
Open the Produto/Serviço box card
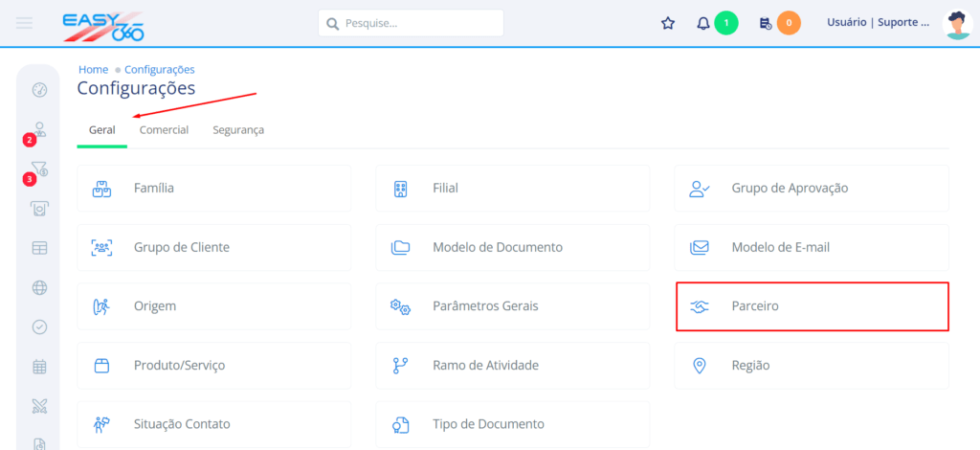pos(213,366)
